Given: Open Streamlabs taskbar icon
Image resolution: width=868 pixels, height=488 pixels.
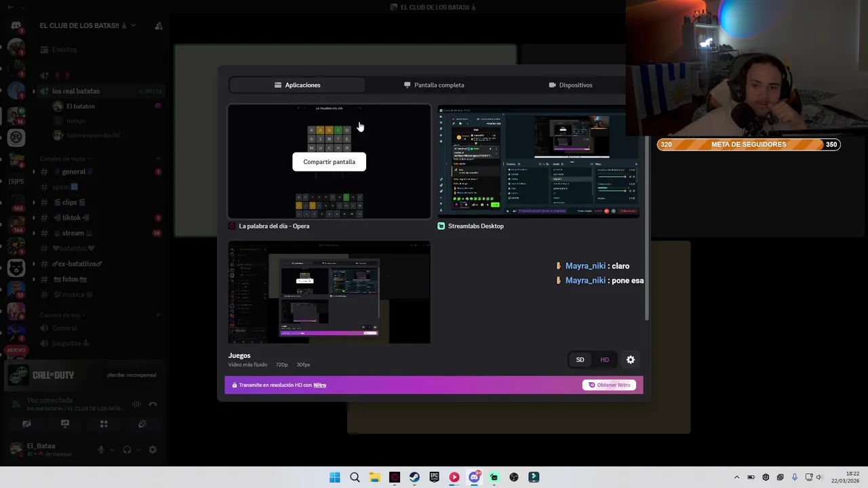Looking at the screenshot, I should click(x=494, y=477).
